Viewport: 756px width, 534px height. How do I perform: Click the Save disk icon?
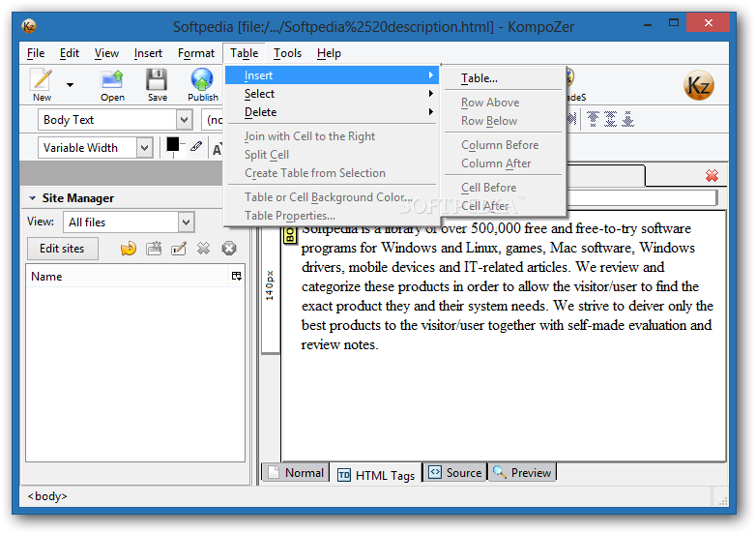(x=157, y=80)
